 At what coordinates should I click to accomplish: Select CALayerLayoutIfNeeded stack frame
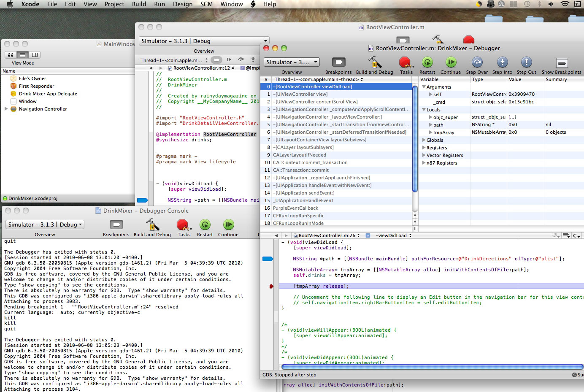coord(336,155)
